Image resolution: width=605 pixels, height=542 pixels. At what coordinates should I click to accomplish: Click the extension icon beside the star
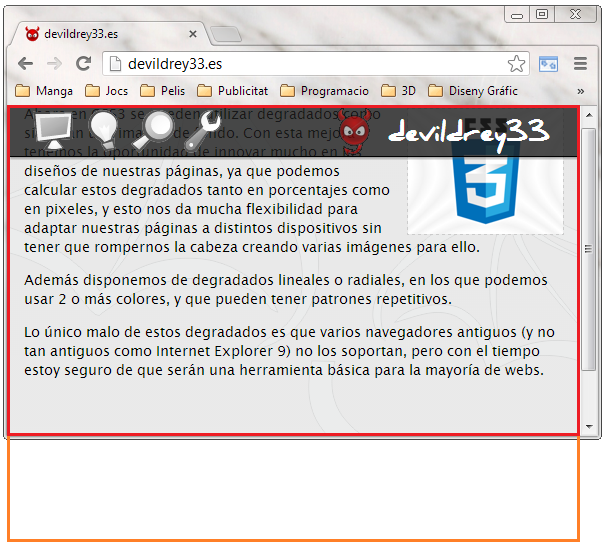point(548,64)
